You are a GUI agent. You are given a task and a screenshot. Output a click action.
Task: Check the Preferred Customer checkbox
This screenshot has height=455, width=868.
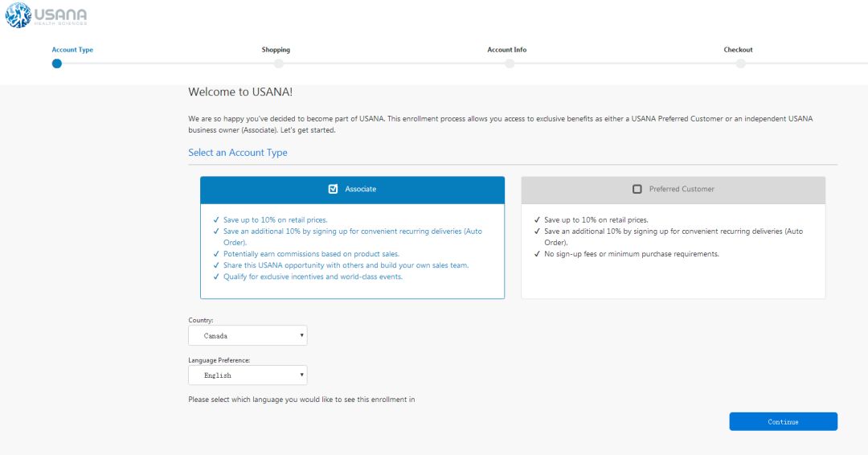click(x=637, y=189)
